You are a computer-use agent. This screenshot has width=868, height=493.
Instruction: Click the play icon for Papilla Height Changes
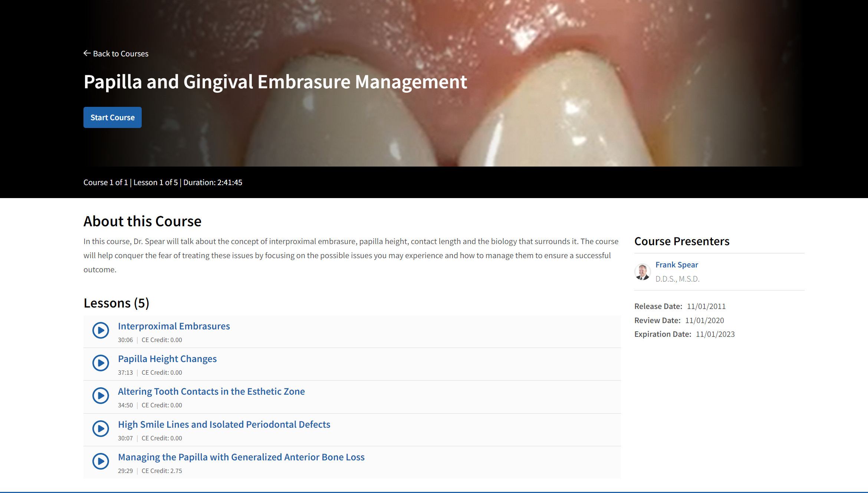pos(101,363)
